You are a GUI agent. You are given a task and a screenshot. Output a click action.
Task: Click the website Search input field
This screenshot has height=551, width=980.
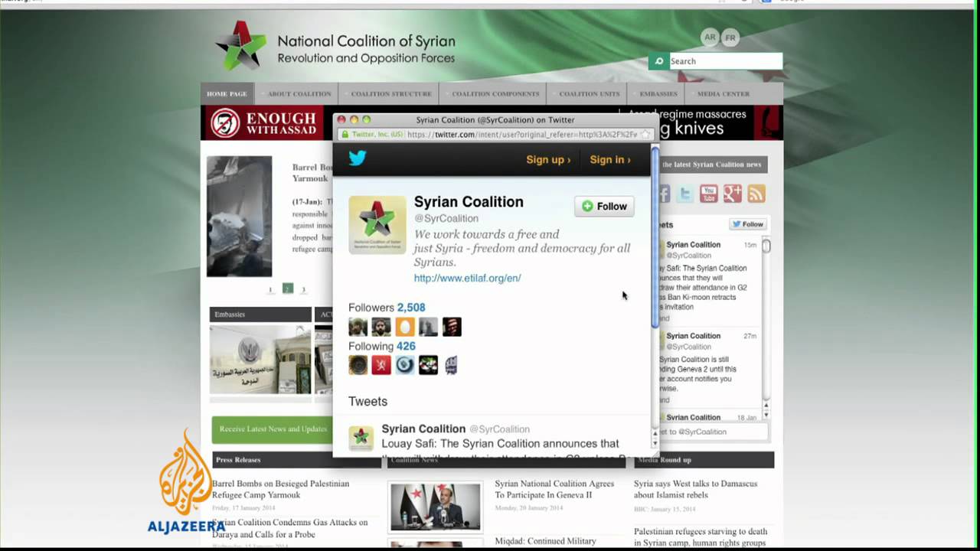(726, 61)
